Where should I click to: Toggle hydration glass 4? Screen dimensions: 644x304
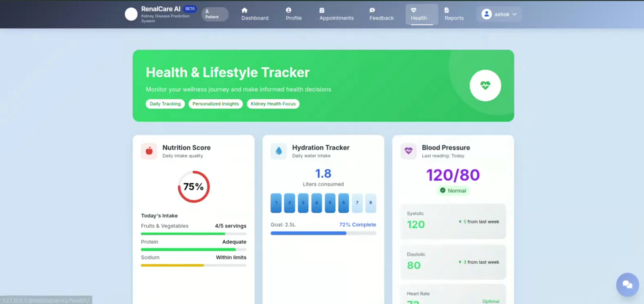click(317, 203)
